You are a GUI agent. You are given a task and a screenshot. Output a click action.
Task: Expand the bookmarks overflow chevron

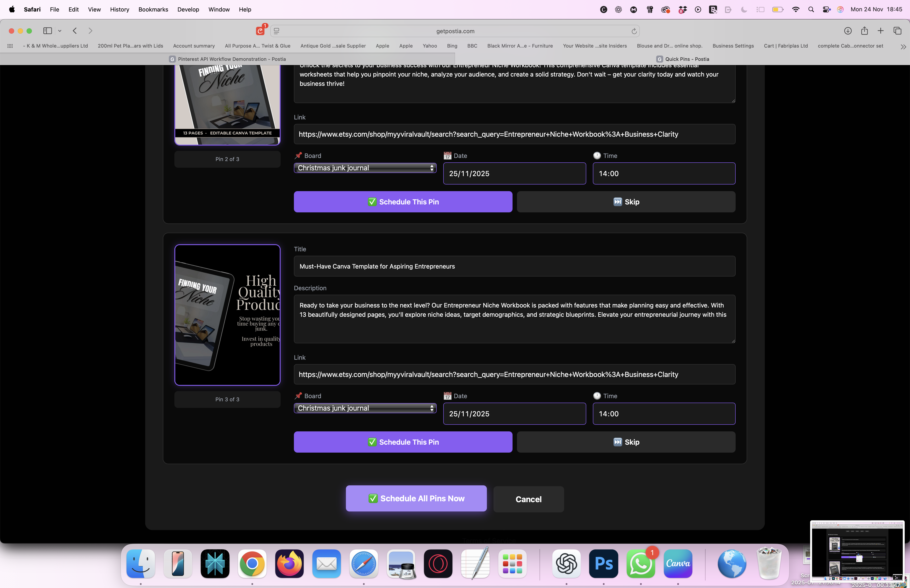click(x=903, y=47)
